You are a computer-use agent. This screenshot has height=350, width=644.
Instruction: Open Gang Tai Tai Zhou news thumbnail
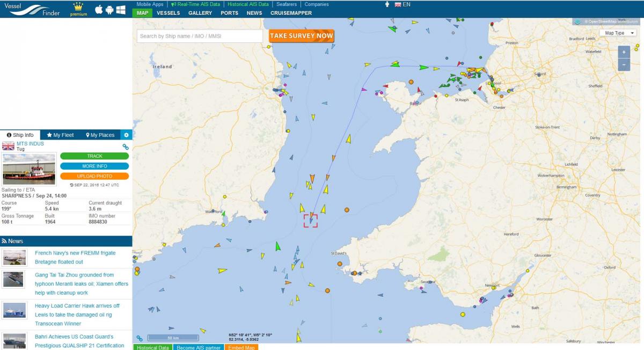(x=14, y=279)
